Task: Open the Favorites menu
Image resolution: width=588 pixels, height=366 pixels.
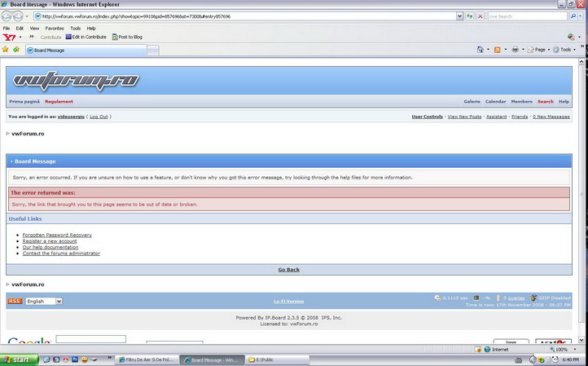Action: [55, 28]
